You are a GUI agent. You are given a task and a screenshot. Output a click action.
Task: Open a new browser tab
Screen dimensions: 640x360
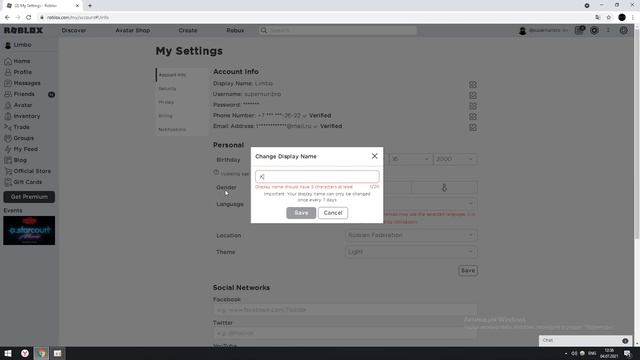click(x=90, y=6)
